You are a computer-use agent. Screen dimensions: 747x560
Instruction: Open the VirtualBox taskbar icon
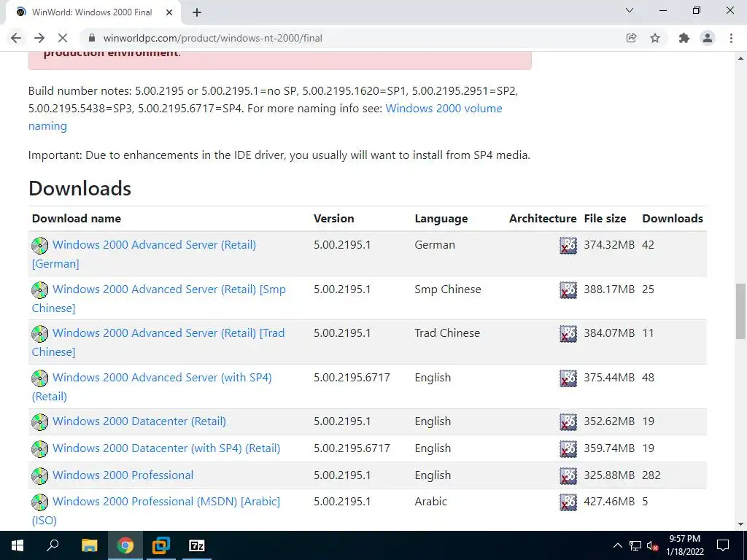pos(161,545)
